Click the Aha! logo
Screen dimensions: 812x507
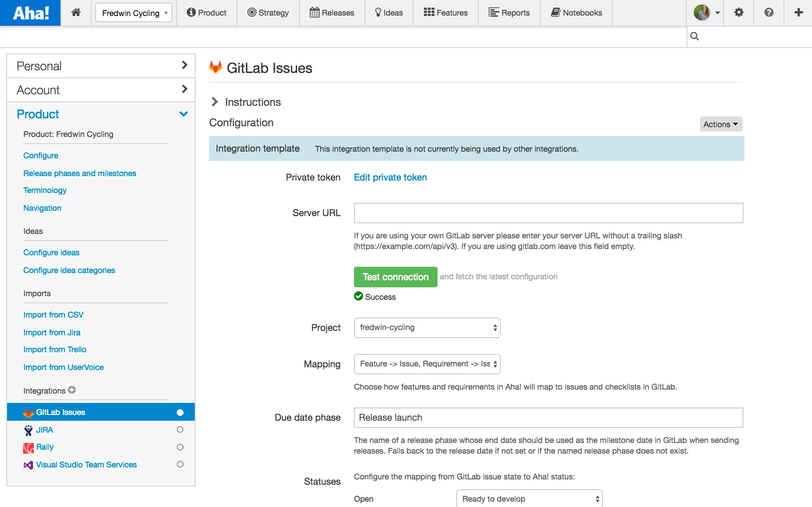(x=30, y=13)
